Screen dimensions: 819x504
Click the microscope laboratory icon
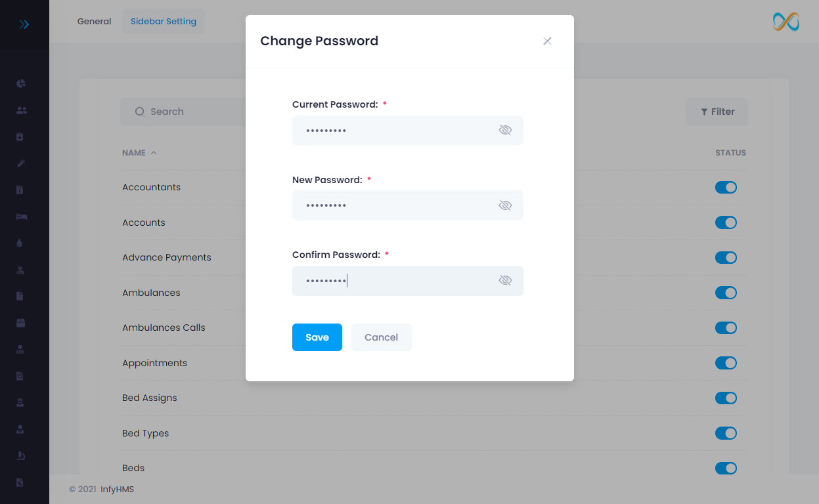click(x=20, y=455)
